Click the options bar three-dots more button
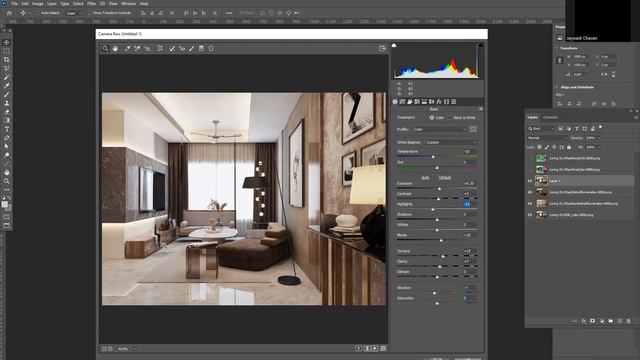Viewport: 640px width, 360px height. tap(229, 13)
